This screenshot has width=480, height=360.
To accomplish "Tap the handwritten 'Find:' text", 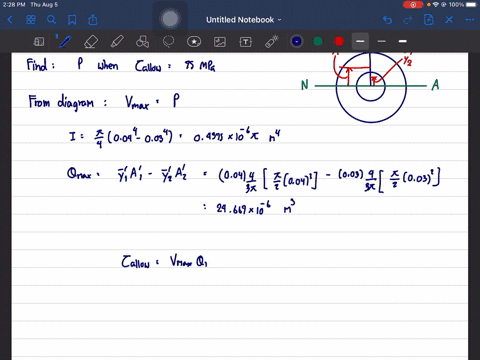I will pos(40,64).
